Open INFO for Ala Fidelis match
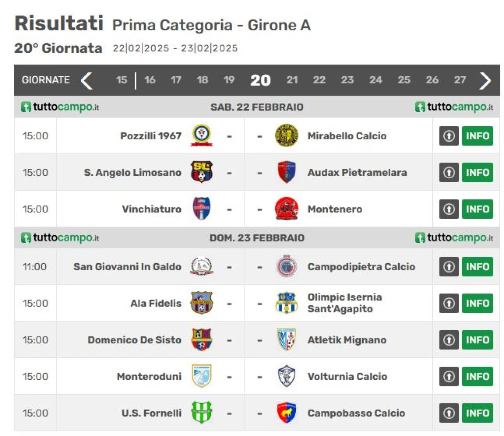 477,303
